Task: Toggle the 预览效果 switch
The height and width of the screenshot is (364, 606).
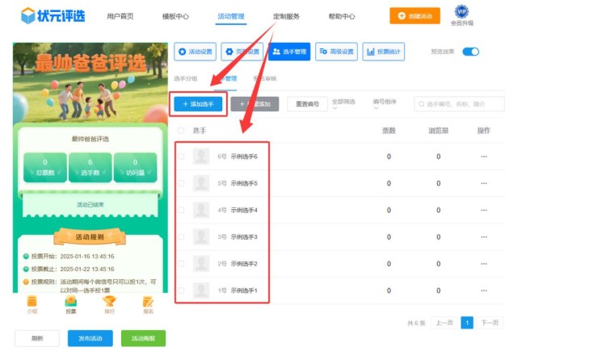Action: [x=470, y=52]
